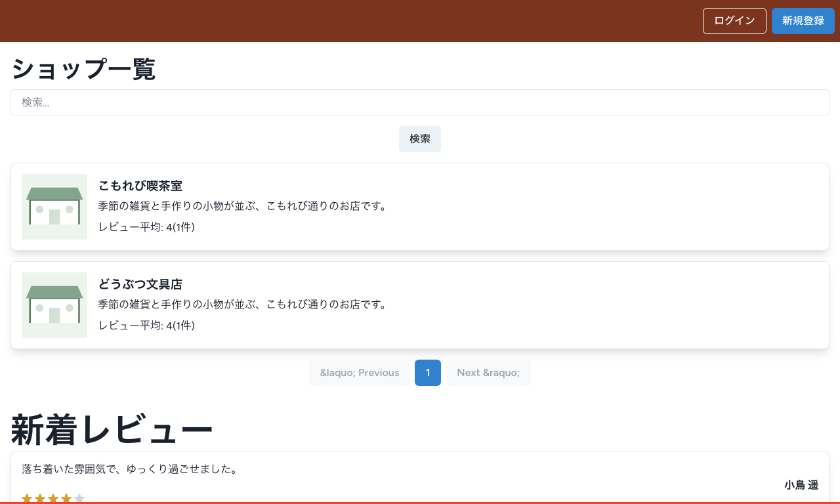The image size is (840, 504).
Task: Click the 新着レビュー heading
Action: tap(112, 430)
